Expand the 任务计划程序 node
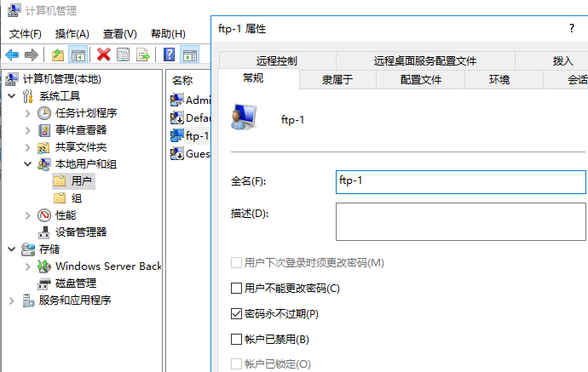Viewport: 588px width, 372px height. click(28, 113)
